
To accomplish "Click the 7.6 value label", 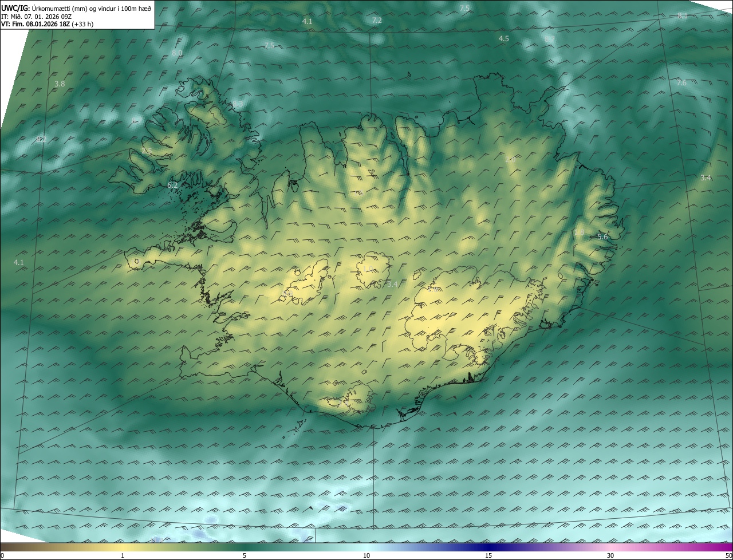I will pyautogui.click(x=681, y=83).
